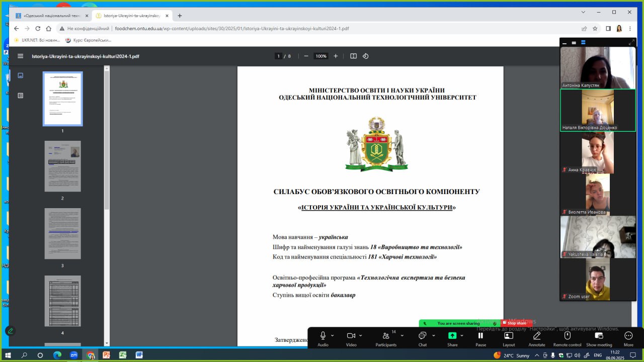Open the browser home page
Image resolution: width=644 pixels, height=362 pixels.
click(49, 29)
